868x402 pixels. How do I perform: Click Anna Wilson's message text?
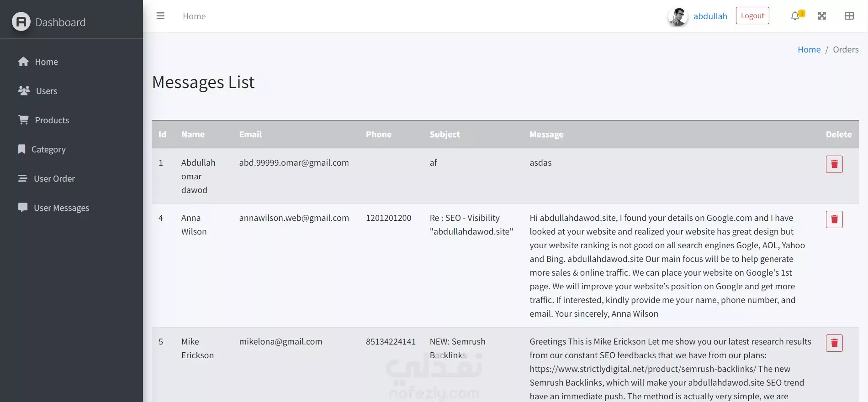click(x=667, y=266)
